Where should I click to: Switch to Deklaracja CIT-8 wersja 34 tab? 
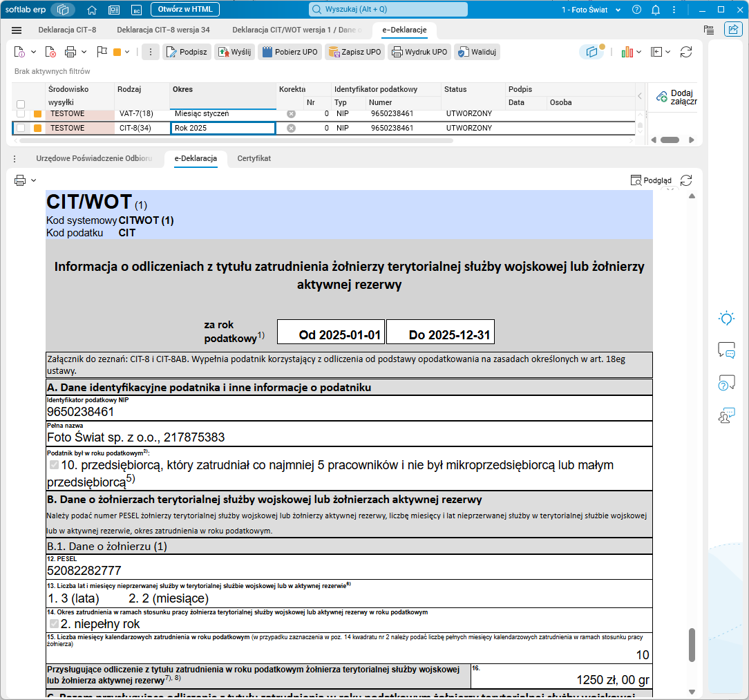point(163,30)
